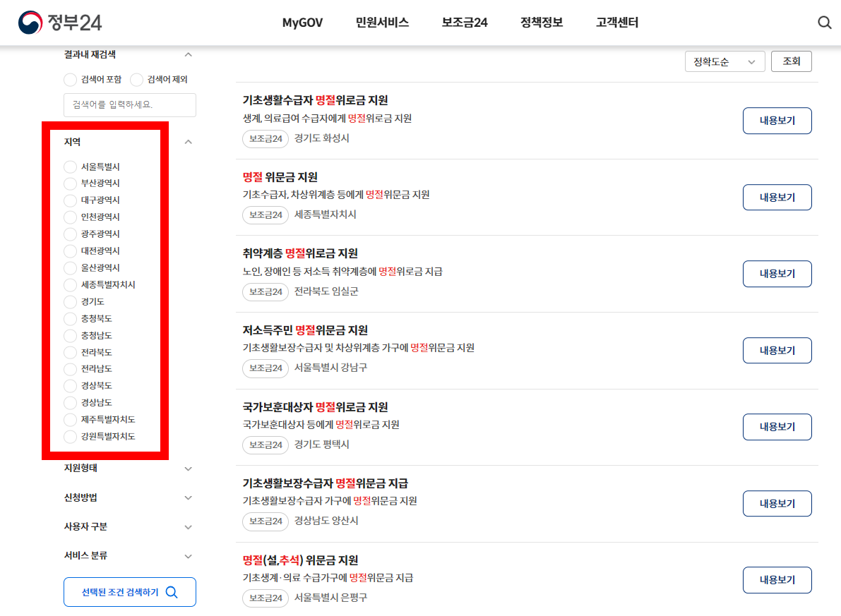Select the 검색어 제외 radio option

click(x=136, y=79)
